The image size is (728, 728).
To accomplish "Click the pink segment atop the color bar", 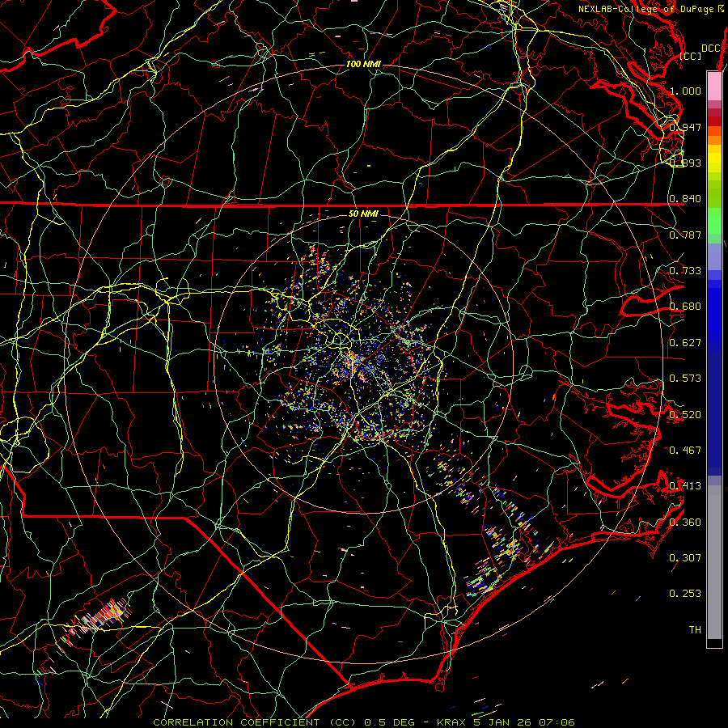I will [714, 86].
